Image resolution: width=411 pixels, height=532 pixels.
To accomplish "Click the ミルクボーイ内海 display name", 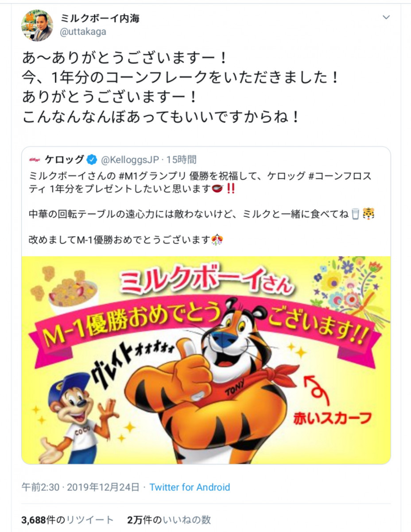I will pyautogui.click(x=100, y=18).
